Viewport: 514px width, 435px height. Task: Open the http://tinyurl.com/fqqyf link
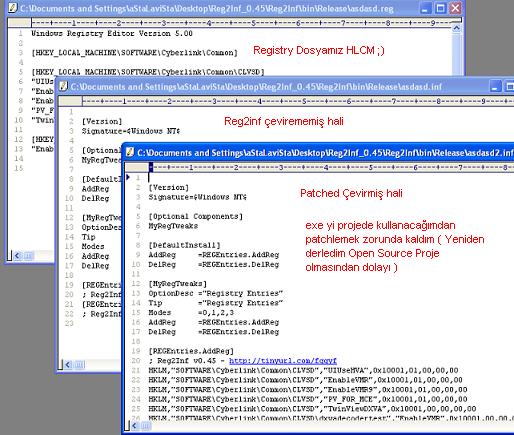[x=283, y=361]
